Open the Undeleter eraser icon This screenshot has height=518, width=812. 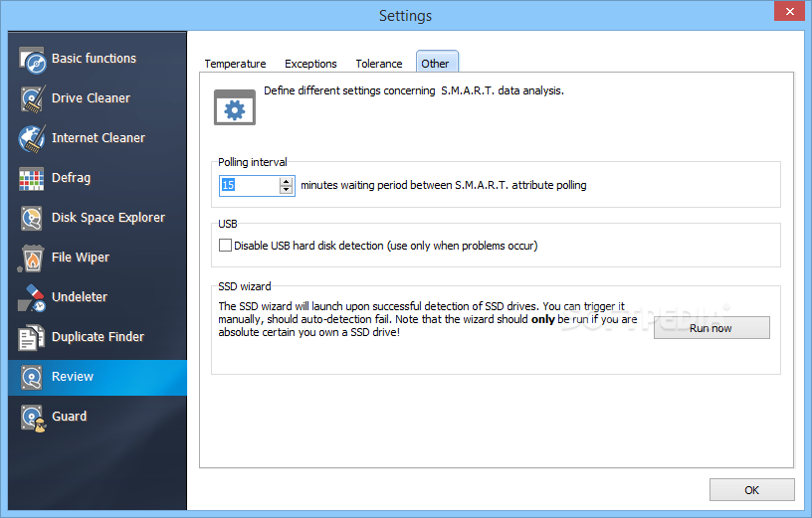coord(32,298)
